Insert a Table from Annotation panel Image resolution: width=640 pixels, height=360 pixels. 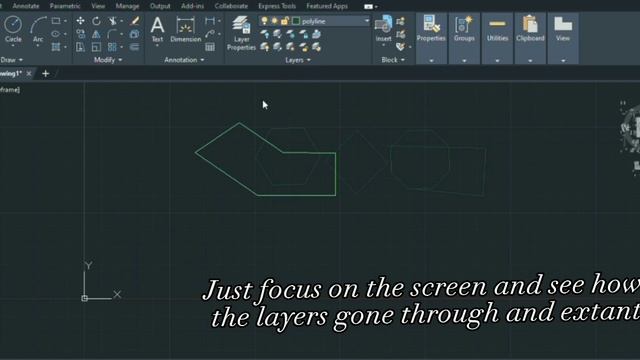[x=210, y=47]
